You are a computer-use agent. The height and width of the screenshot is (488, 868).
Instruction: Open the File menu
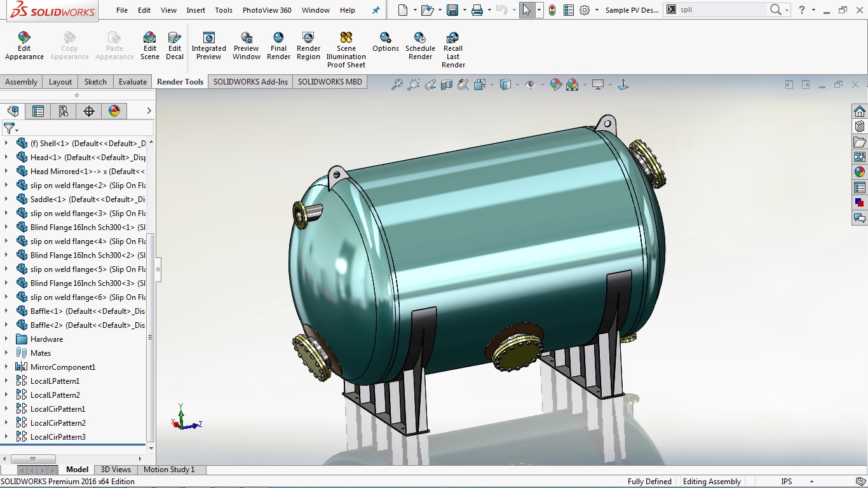(122, 10)
